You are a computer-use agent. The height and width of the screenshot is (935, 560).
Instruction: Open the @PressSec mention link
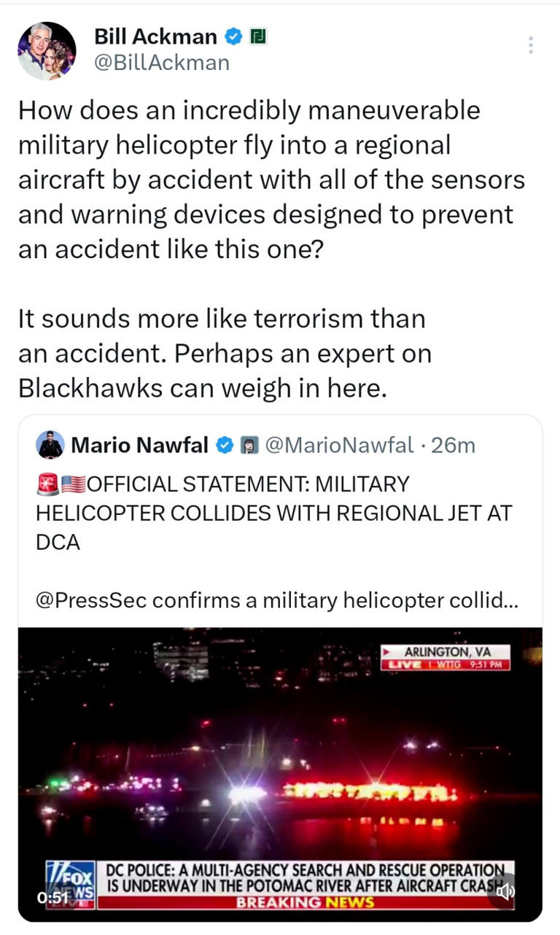(91, 600)
